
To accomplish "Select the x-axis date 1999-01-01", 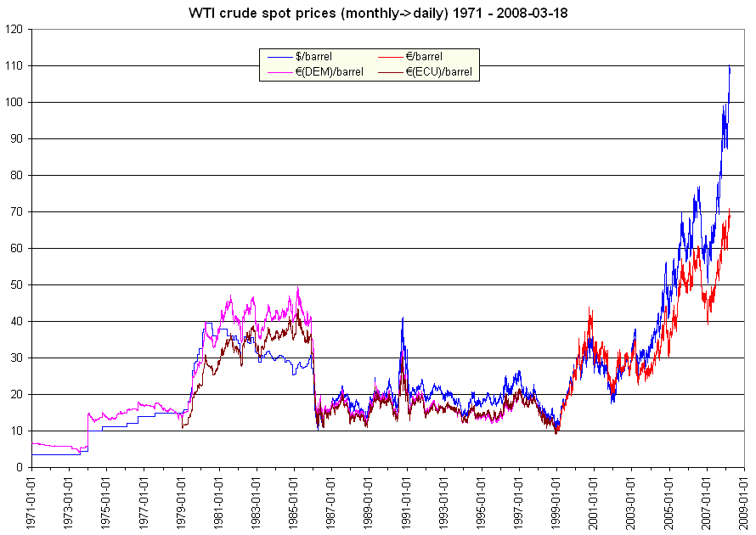I will (557, 502).
